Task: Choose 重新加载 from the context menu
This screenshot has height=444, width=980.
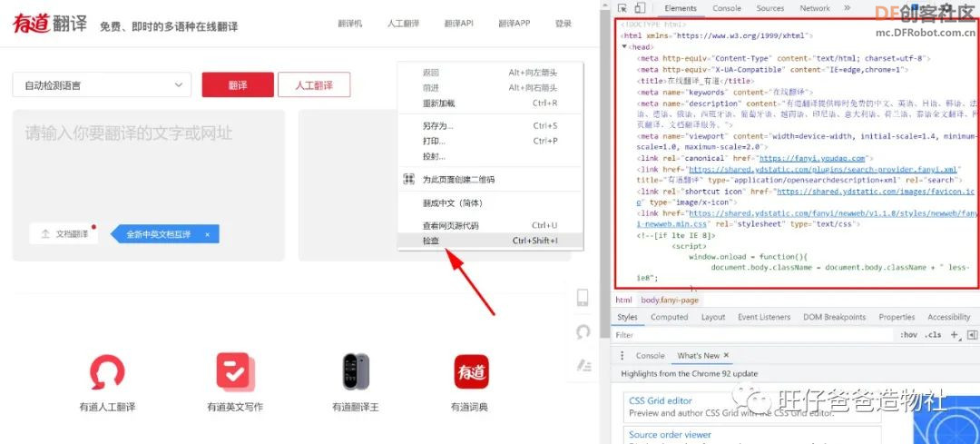Action: click(x=491, y=104)
